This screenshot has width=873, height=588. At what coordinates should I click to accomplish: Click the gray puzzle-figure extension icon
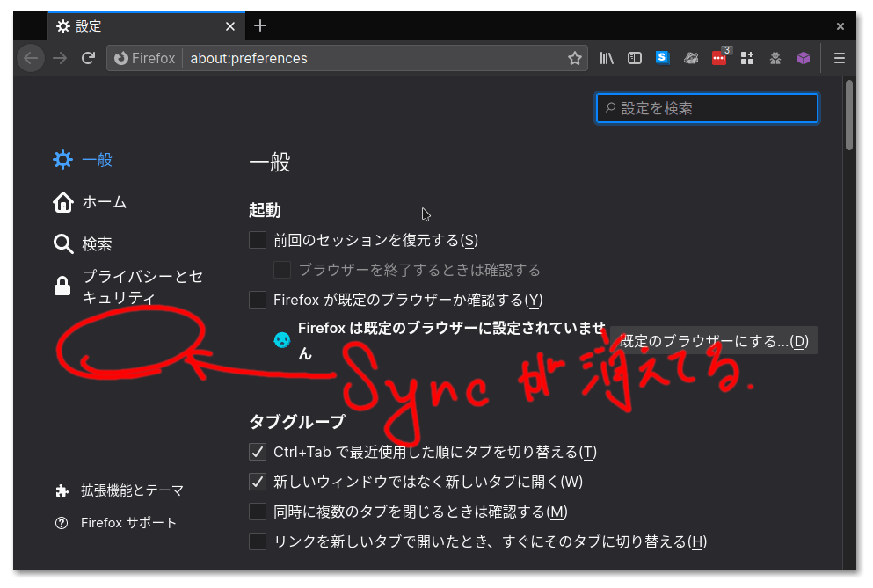coord(775,58)
